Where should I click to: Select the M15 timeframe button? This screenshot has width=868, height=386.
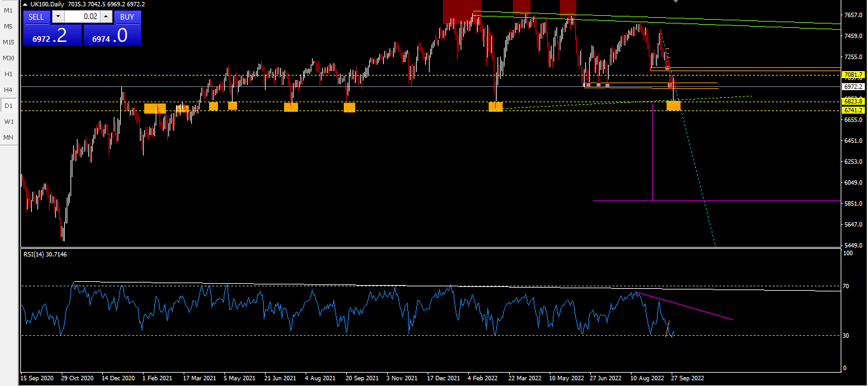pos(8,43)
